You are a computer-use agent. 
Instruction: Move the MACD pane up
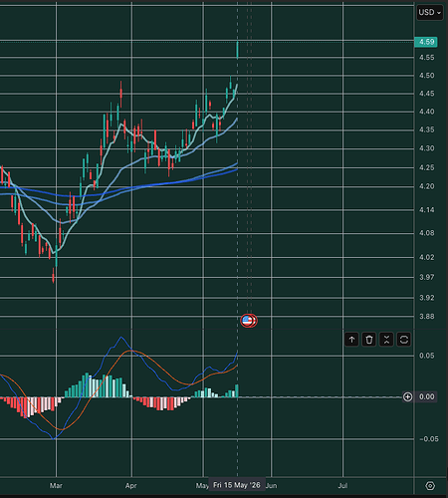[x=351, y=340]
